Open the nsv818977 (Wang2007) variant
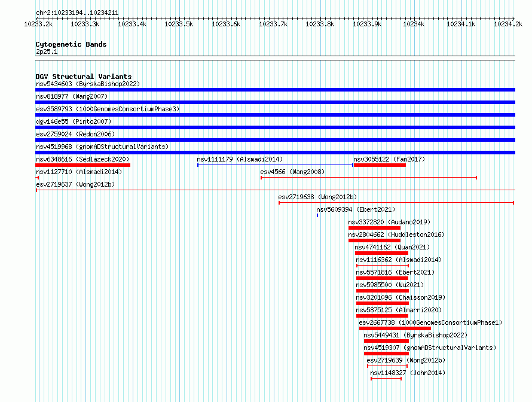The height and width of the screenshot is (402, 532). click(x=72, y=96)
